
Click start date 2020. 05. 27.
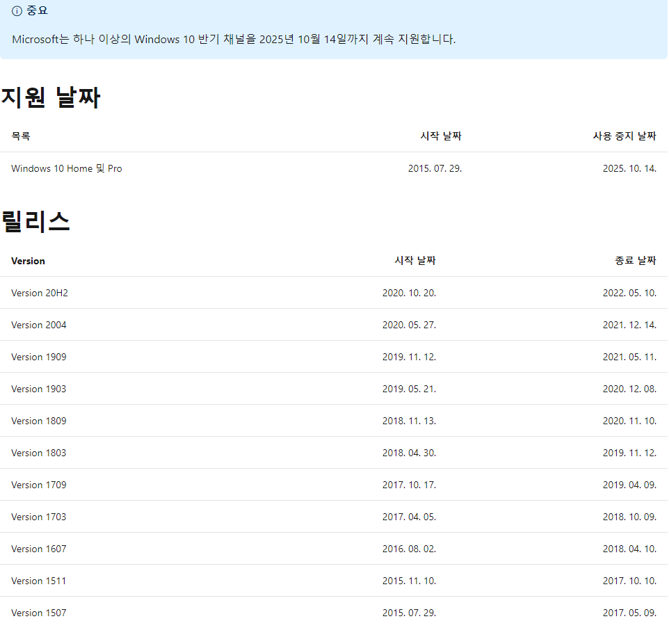409,325
